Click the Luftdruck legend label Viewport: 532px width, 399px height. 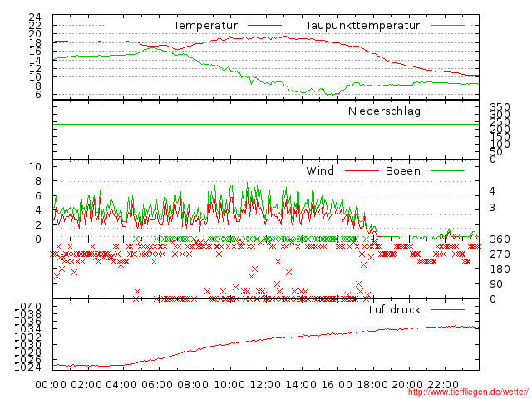(x=395, y=309)
